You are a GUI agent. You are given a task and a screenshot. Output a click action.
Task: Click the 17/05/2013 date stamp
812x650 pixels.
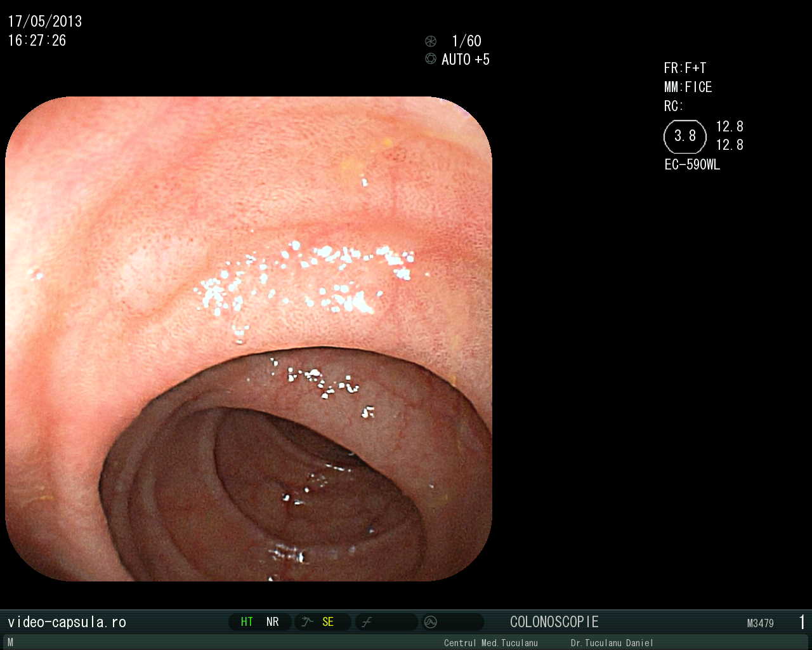click(x=45, y=22)
